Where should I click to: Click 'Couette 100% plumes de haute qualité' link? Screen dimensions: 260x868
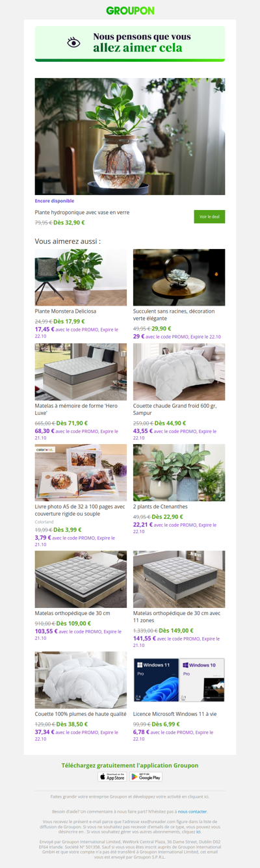81,714
